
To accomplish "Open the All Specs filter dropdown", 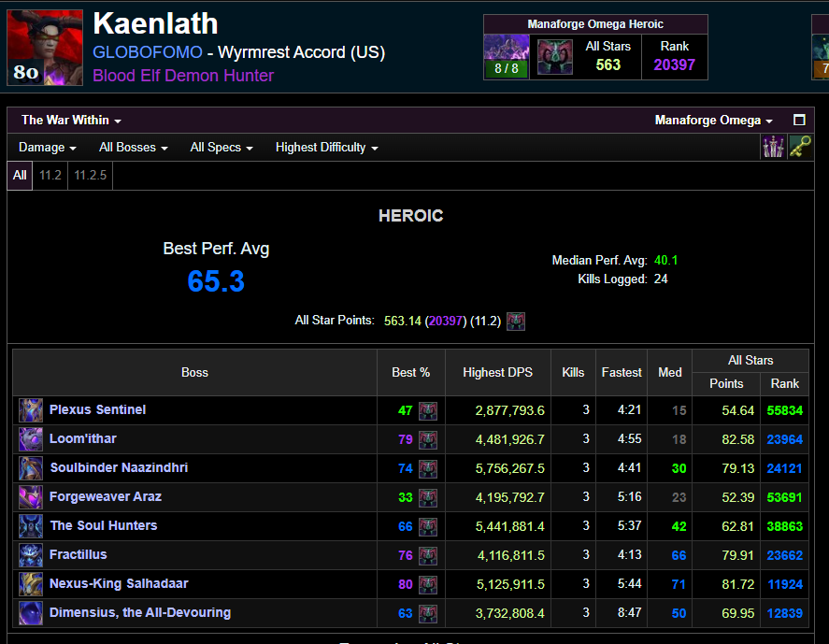I will [221, 148].
